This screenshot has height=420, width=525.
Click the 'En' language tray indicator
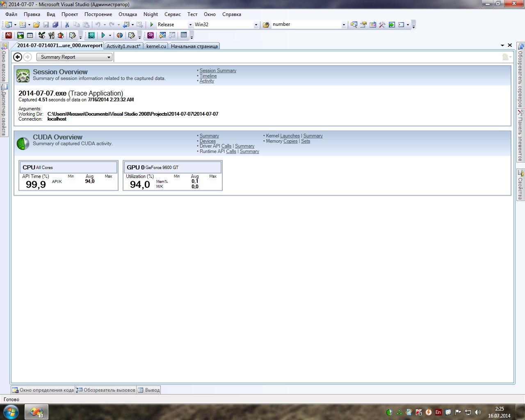coord(438,412)
